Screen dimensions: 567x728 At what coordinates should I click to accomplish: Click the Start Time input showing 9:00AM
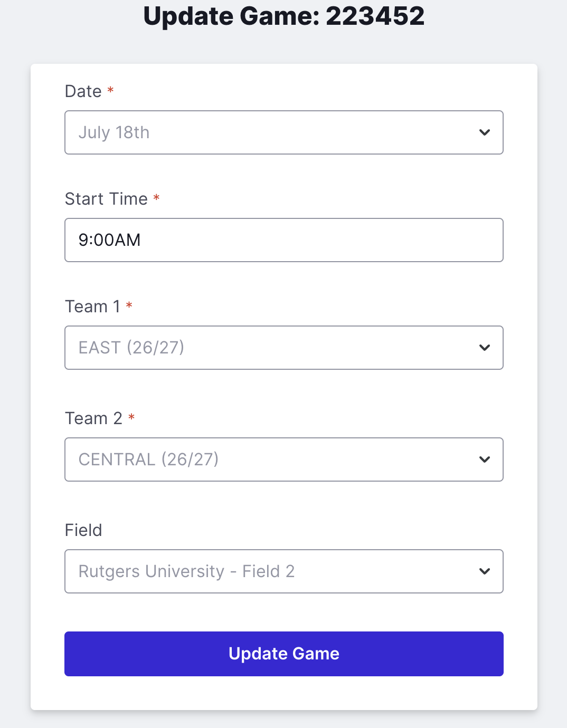point(283,240)
